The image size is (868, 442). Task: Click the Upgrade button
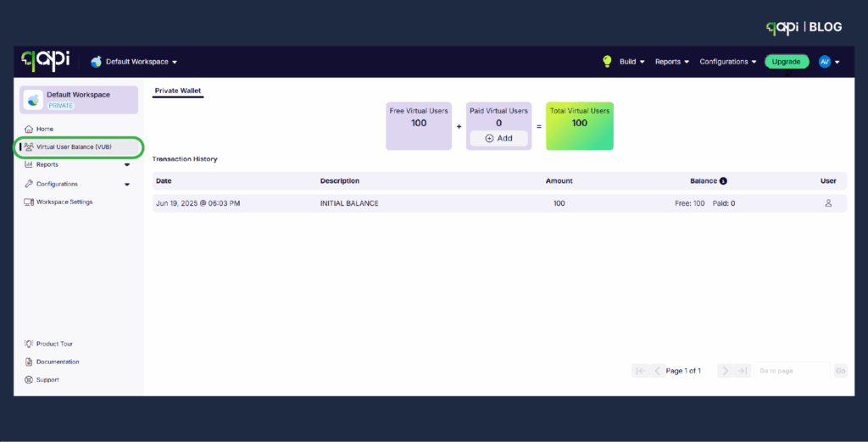coord(787,62)
